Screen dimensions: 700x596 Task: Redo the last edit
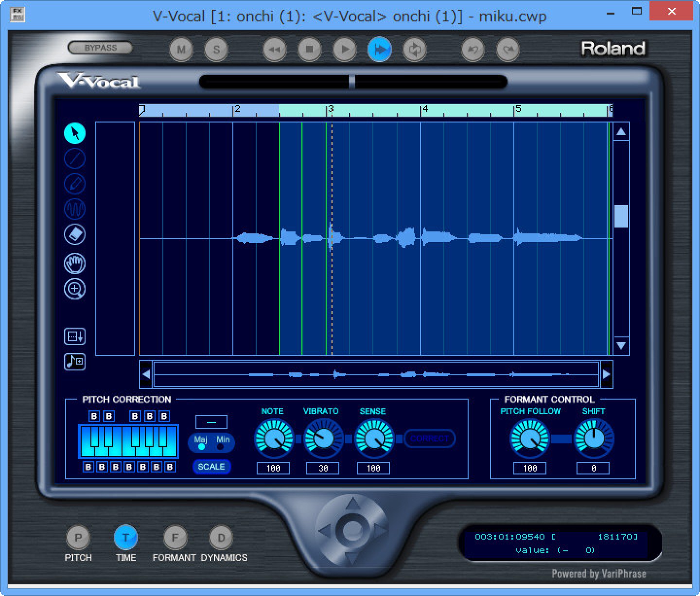tap(508, 49)
